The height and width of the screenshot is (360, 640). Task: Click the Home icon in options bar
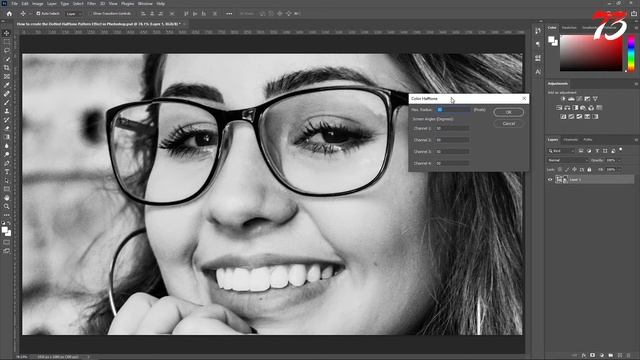[x=9, y=13]
